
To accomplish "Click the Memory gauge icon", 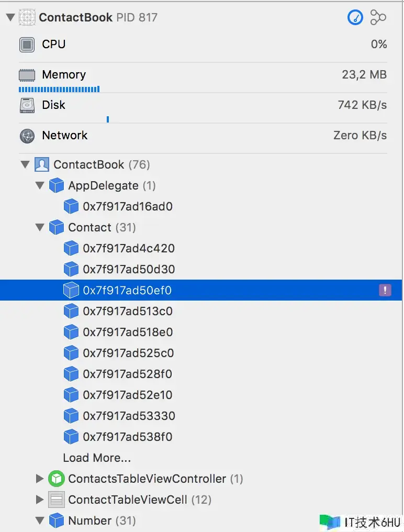I will pos(27,75).
